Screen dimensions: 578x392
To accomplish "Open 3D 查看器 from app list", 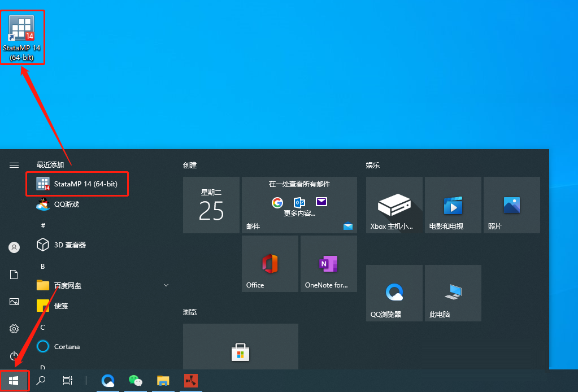I will [x=69, y=245].
